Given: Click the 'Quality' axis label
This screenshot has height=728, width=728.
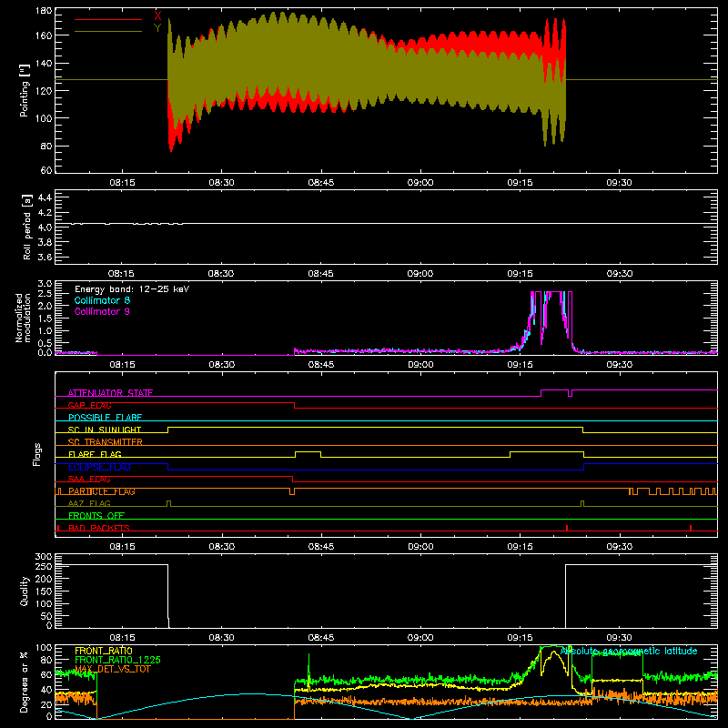Looking at the screenshot, I should point(25,591).
